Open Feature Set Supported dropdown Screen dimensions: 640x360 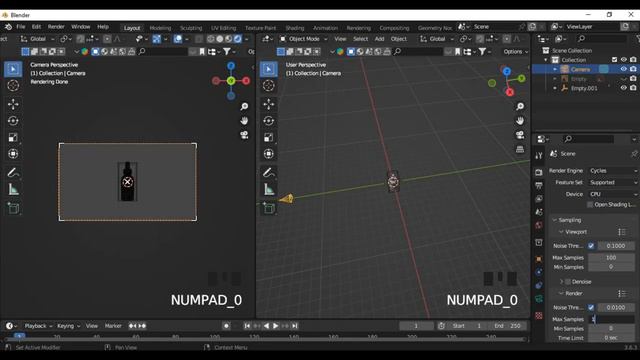point(613,182)
